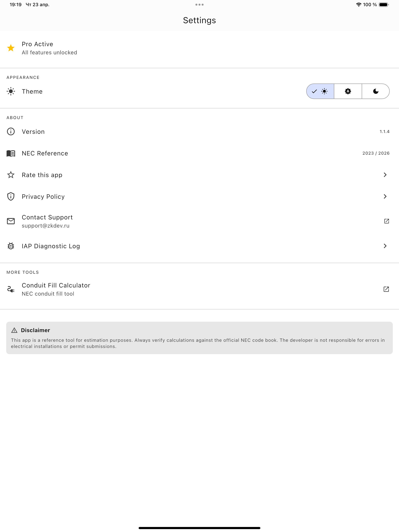Select the dark moon theme option
399x532 pixels.
pyautogui.click(x=375, y=91)
